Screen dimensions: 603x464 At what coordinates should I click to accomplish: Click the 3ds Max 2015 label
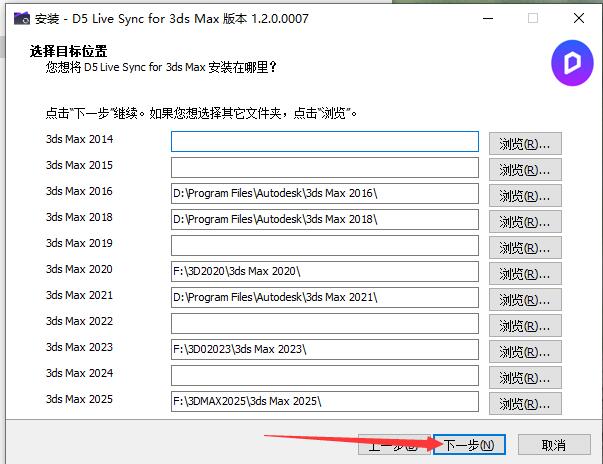point(79,165)
